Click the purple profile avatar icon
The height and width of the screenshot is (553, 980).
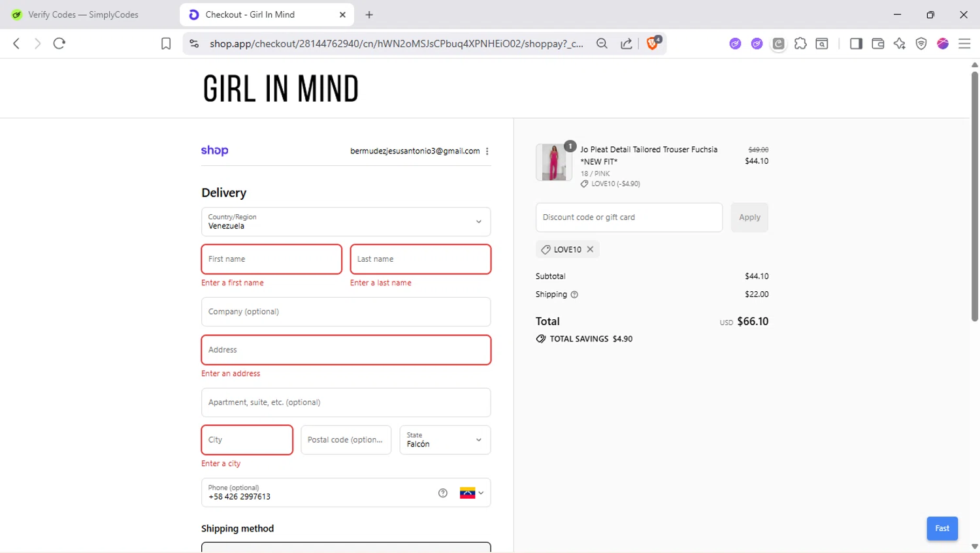pos(943,44)
